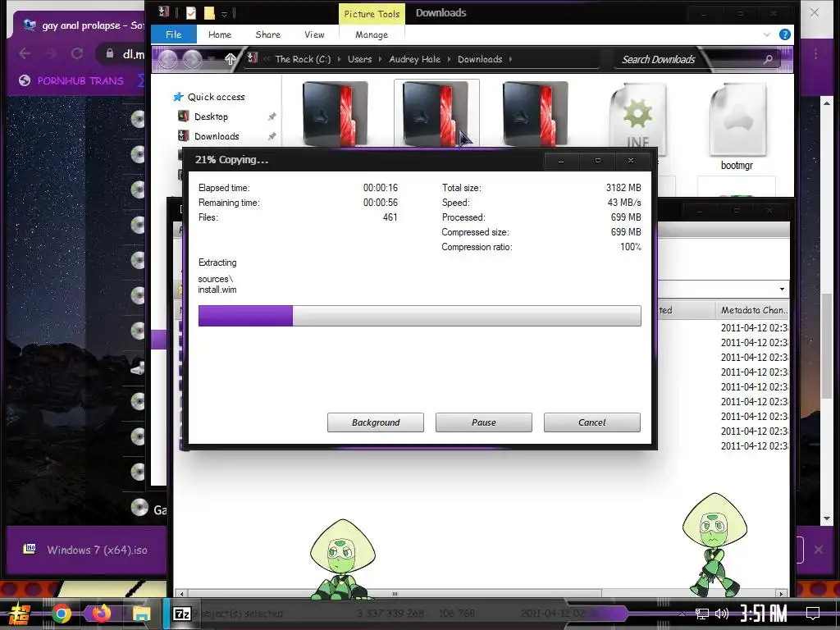Click the Users breadcrumb
This screenshot has height=630, width=840.
tap(359, 59)
